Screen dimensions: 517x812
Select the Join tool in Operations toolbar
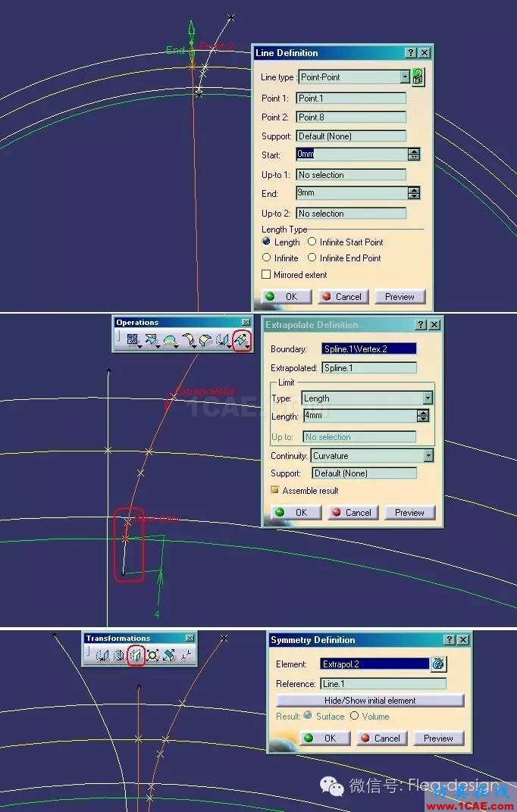(133, 339)
